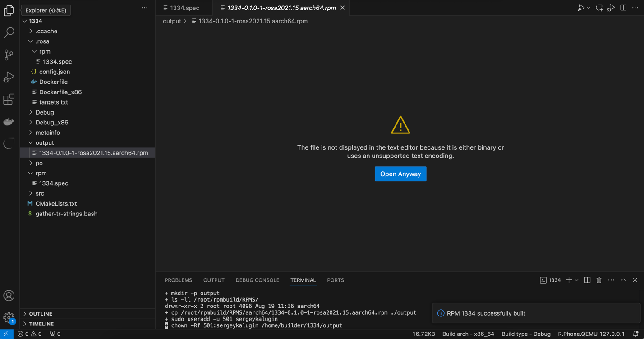Expand the OUTLINE section
Screen dimensions: 644x339
point(41,314)
